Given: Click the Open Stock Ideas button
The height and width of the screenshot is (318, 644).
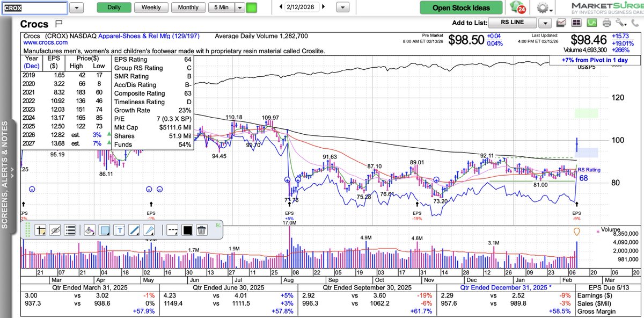Looking at the screenshot, I should [462, 8].
